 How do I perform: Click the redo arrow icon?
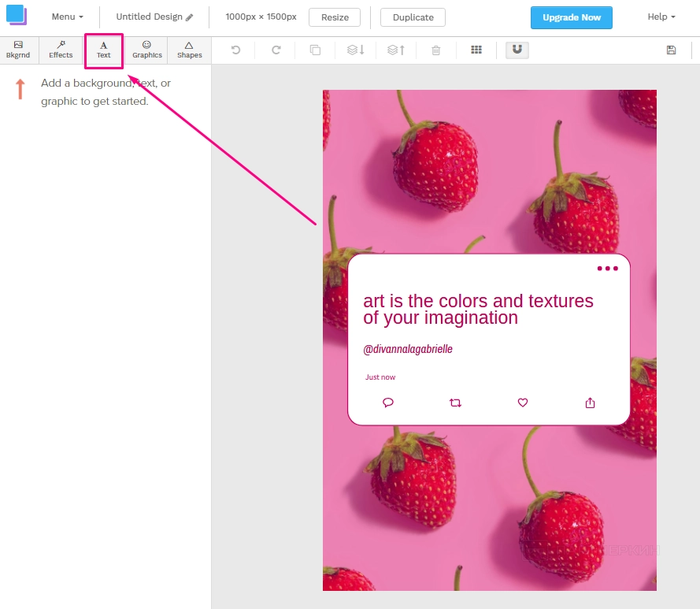click(276, 50)
